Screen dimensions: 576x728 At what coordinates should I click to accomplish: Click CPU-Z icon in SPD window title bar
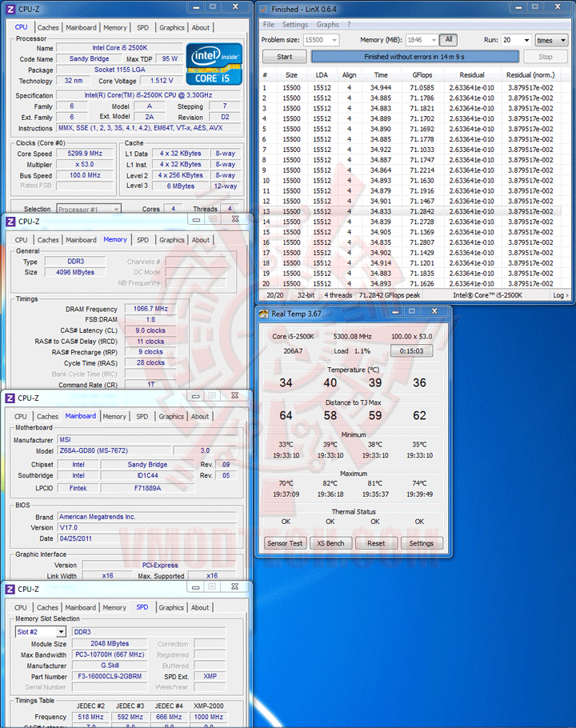point(10,589)
